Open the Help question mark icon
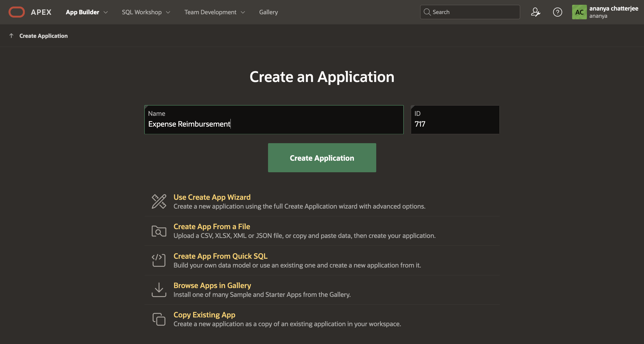 [557, 12]
